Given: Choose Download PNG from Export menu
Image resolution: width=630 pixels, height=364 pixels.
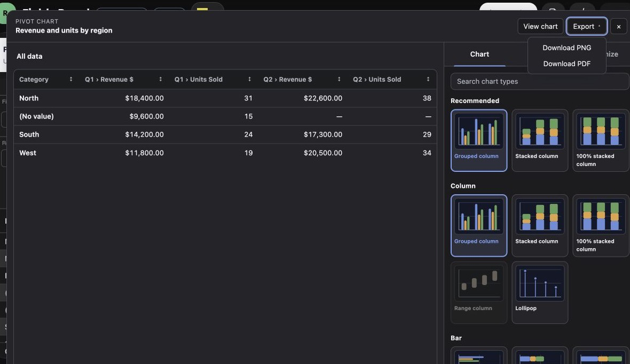Looking at the screenshot, I should [567, 48].
